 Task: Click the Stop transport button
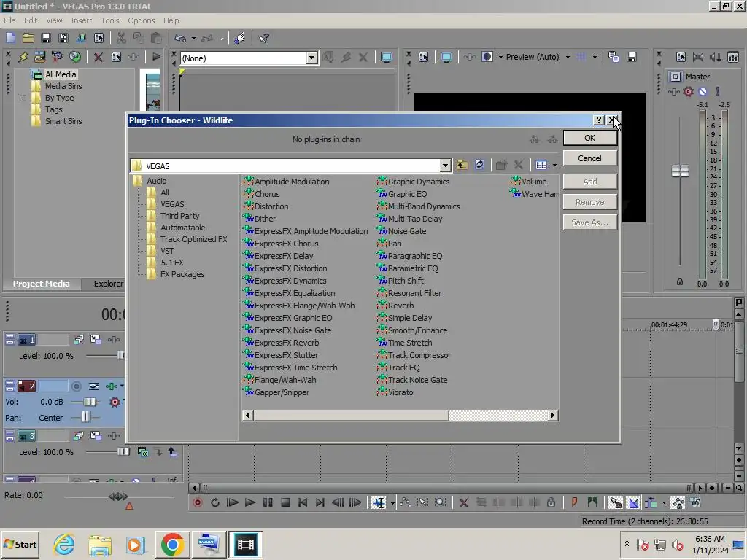click(x=285, y=502)
